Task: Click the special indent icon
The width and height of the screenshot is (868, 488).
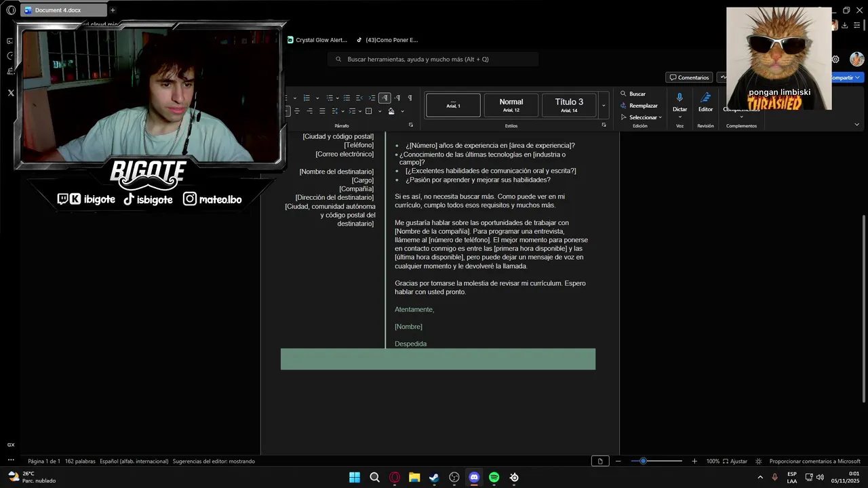Action: pyautogui.click(x=352, y=111)
